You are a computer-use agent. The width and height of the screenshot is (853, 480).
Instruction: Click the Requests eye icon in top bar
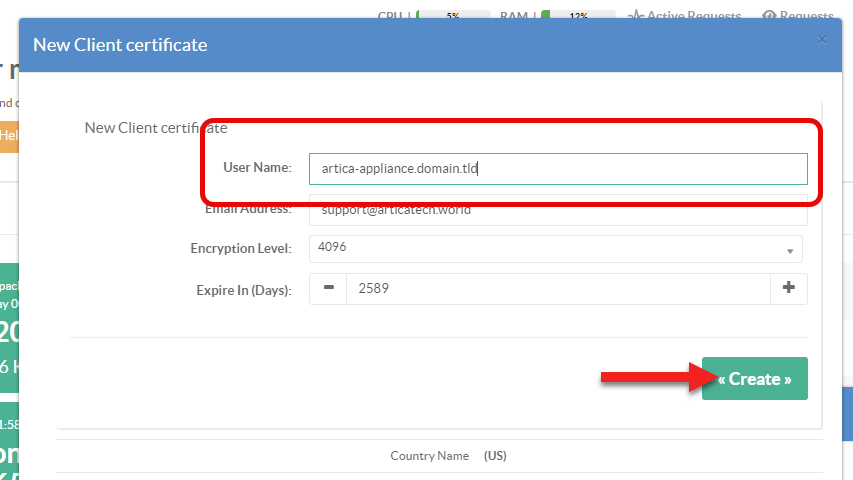point(769,15)
